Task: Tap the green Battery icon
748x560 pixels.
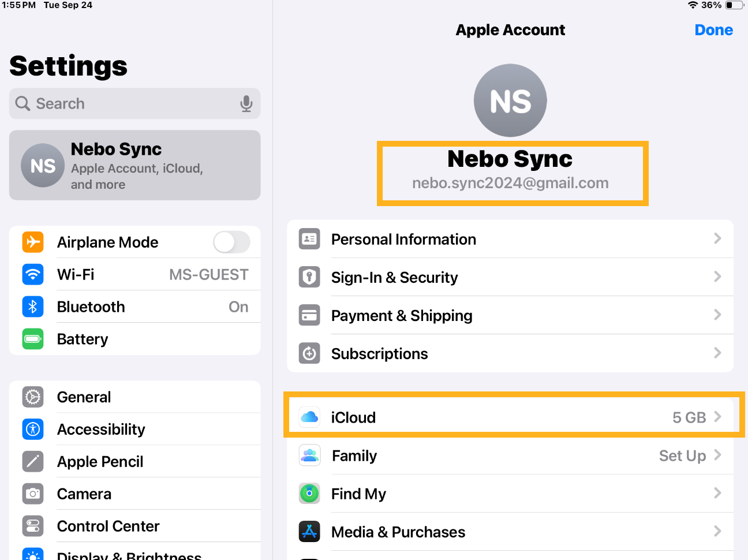Action: (33, 339)
